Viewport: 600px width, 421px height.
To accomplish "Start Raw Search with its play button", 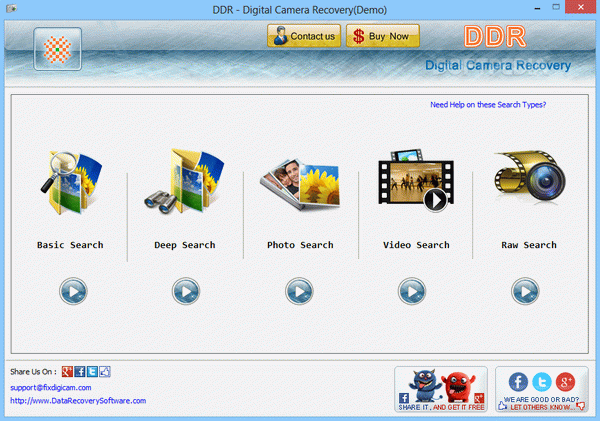I will point(525,291).
